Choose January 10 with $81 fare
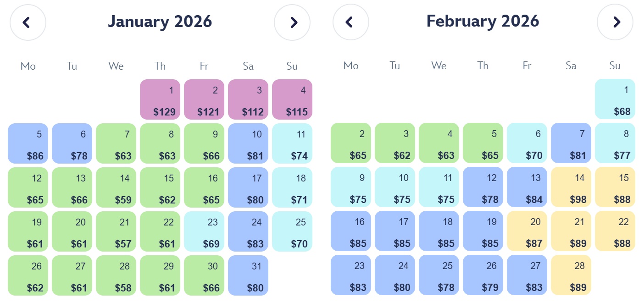This screenshot has width=644, height=302. [248, 143]
